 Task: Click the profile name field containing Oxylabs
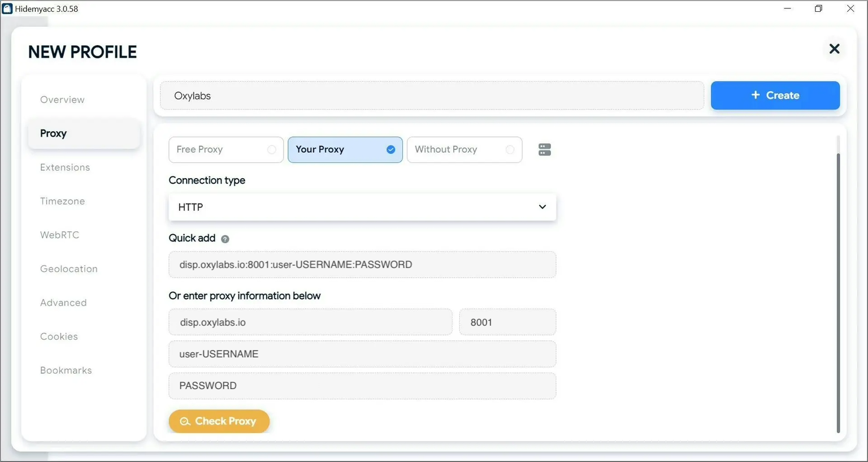tap(431, 96)
